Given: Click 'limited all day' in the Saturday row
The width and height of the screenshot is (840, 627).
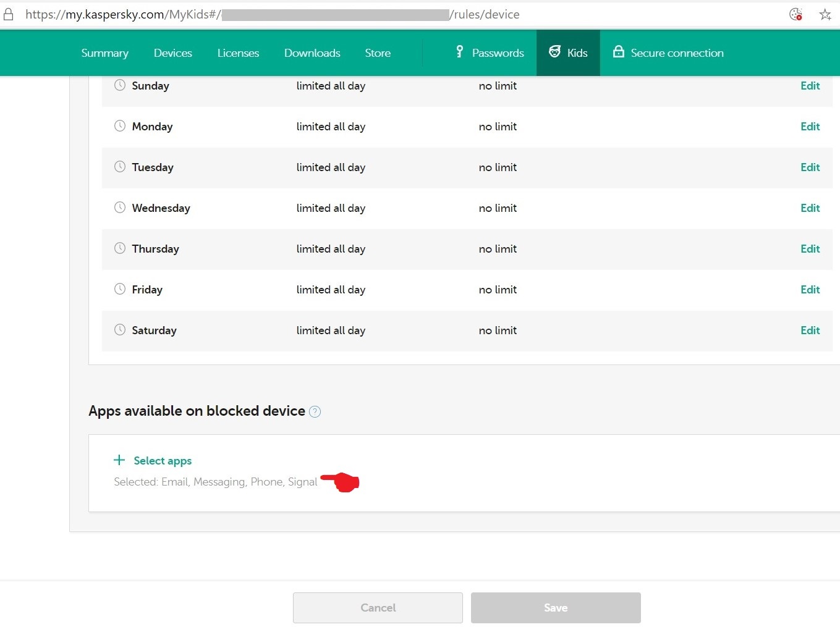Looking at the screenshot, I should tap(331, 330).
